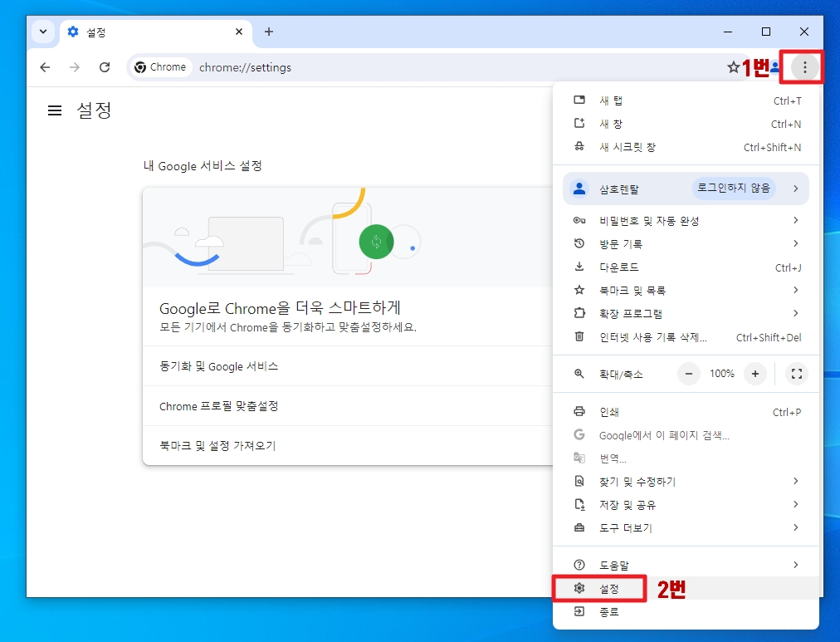
Task: Click the incognito hat-and-glasses icon
Action: coord(579,146)
